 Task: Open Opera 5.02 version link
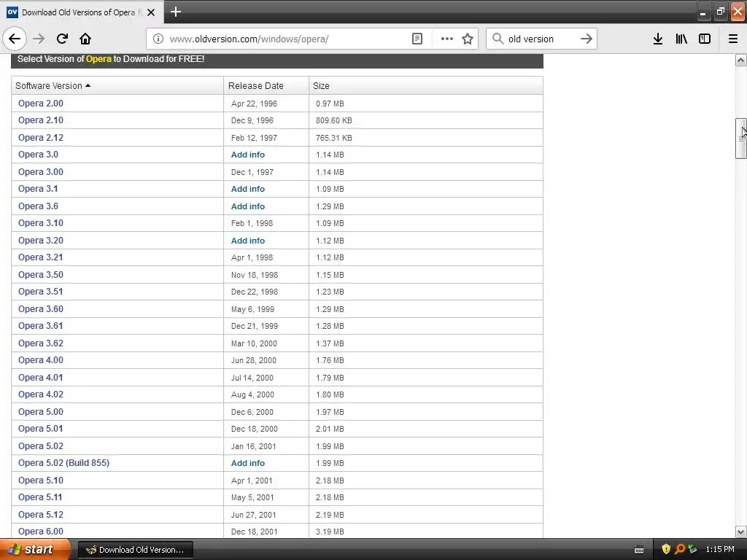[41, 446]
